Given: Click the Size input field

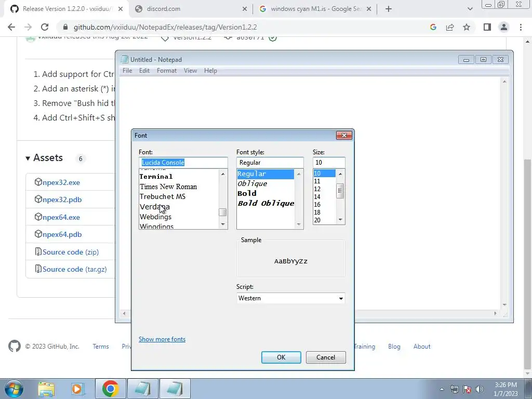Looking at the screenshot, I should [329, 163].
